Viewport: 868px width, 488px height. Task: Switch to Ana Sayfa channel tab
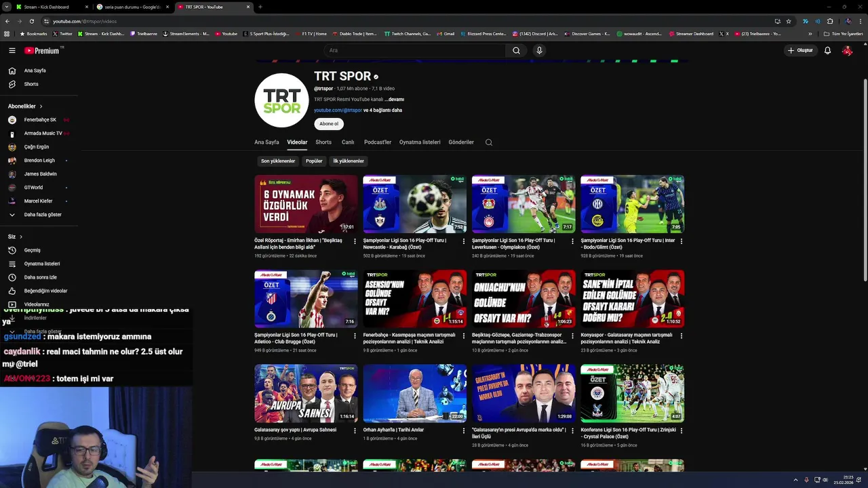pos(267,142)
